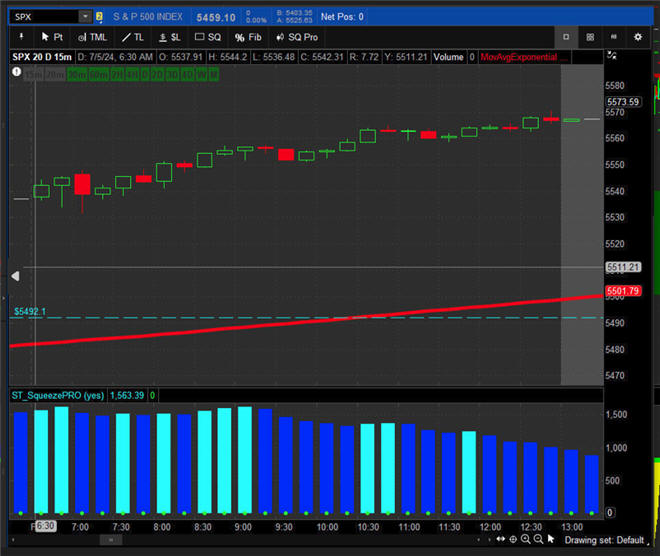Viewport: 660px width, 556px height.
Task: Choose the TML drawing tool
Action: 94,37
